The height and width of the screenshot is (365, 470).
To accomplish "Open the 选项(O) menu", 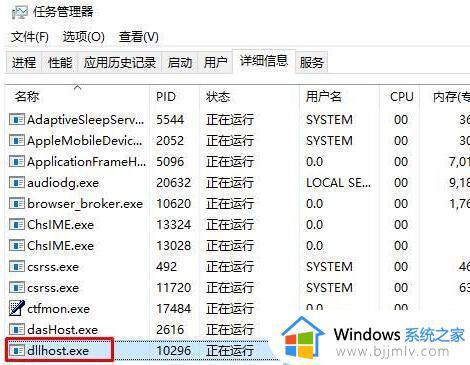I will coord(84,37).
